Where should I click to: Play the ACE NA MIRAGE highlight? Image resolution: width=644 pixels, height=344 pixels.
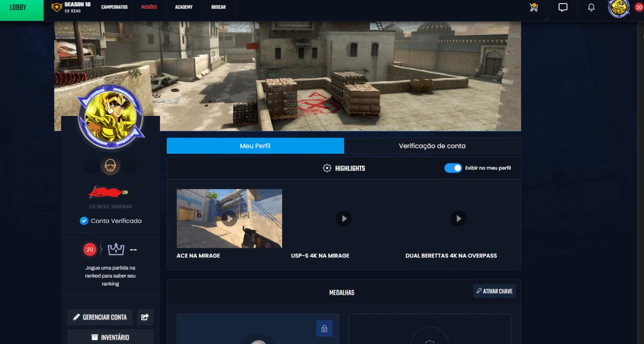point(229,218)
